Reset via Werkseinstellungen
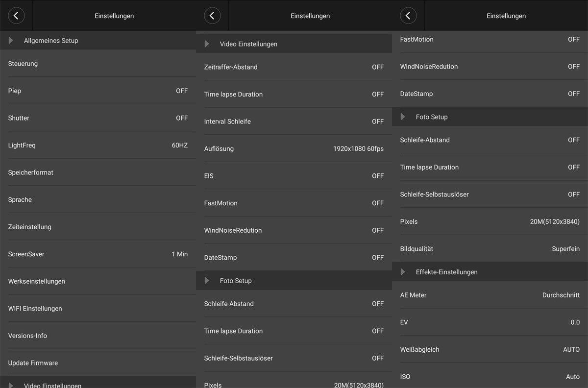The width and height of the screenshot is (588, 388). pyautogui.click(x=98, y=281)
